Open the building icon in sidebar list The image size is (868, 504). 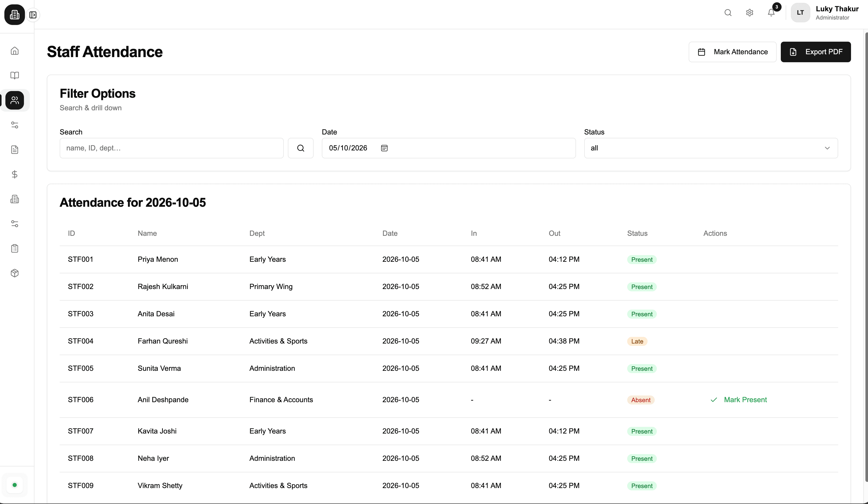pyautogui.click(x=14, y=199)
